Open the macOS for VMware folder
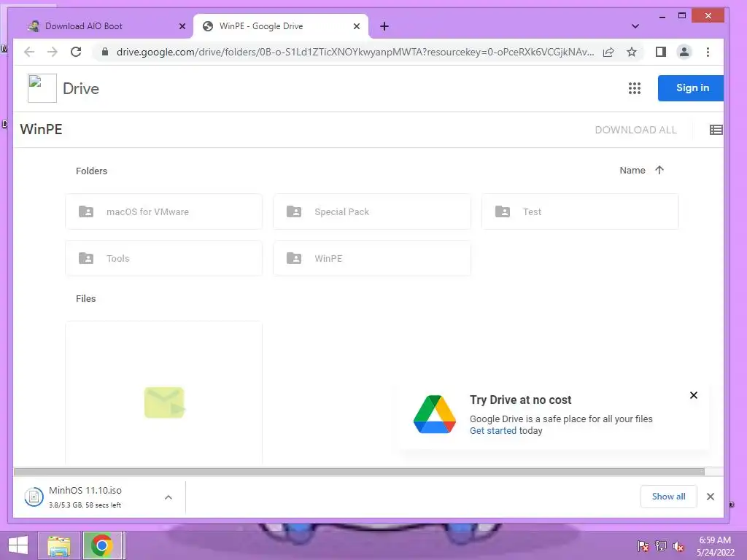Image resolution: width=747 pixels, height=560 pixels. point(163,211)
